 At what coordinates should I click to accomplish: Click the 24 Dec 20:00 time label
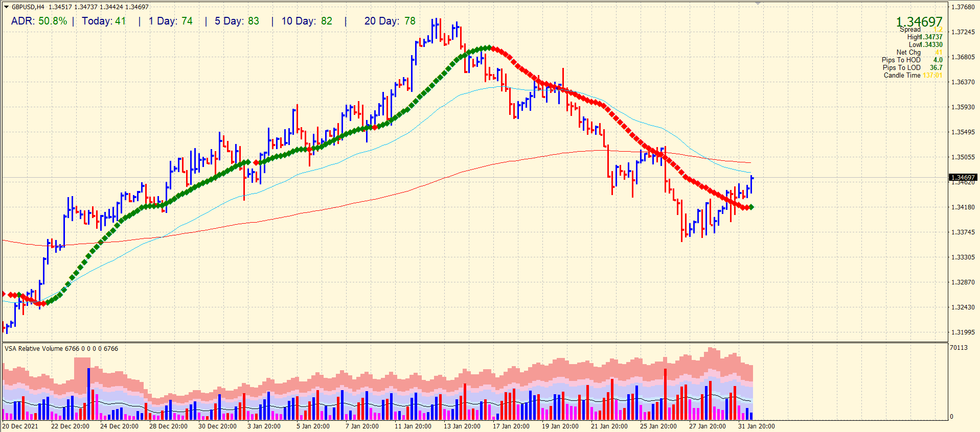tap(119, 426)
